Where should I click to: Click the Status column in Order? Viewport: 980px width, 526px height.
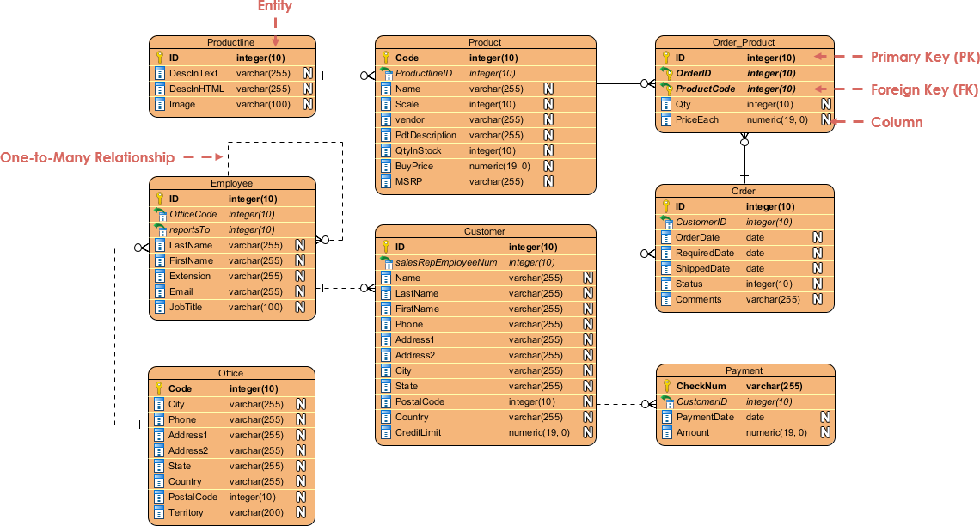[x=689, y=284]
